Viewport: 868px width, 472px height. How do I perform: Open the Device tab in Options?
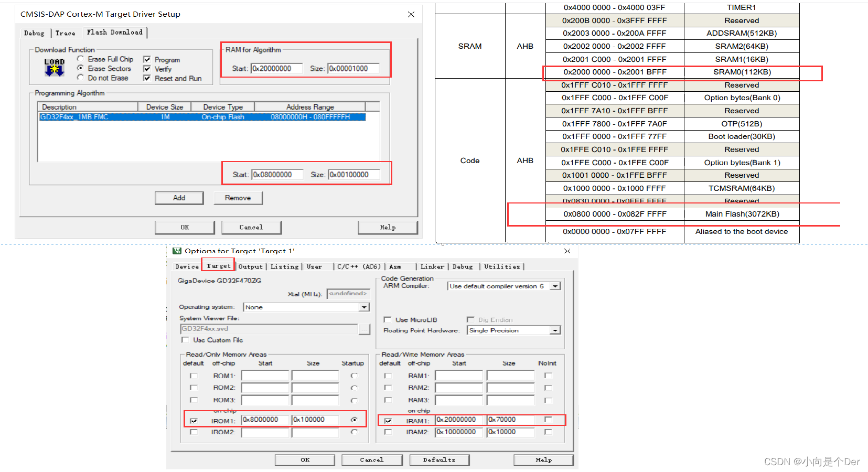click(x=187, y=266)
